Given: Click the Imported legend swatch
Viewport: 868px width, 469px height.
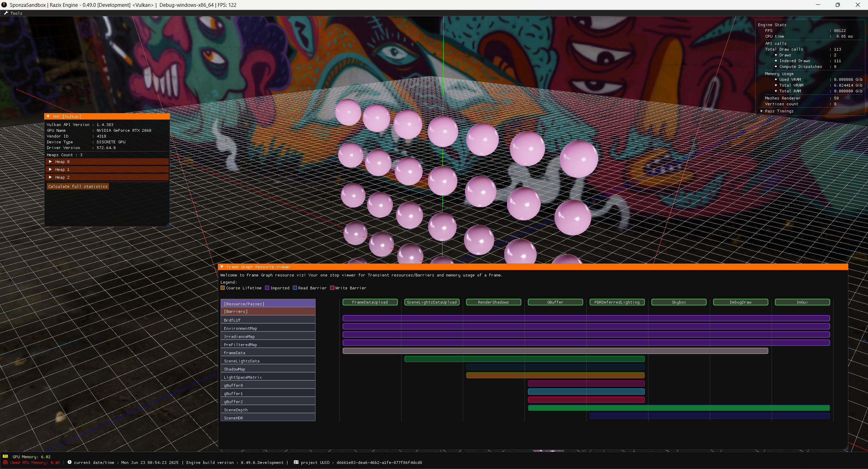Looking at the screenshot, I should tap(267, 288).
